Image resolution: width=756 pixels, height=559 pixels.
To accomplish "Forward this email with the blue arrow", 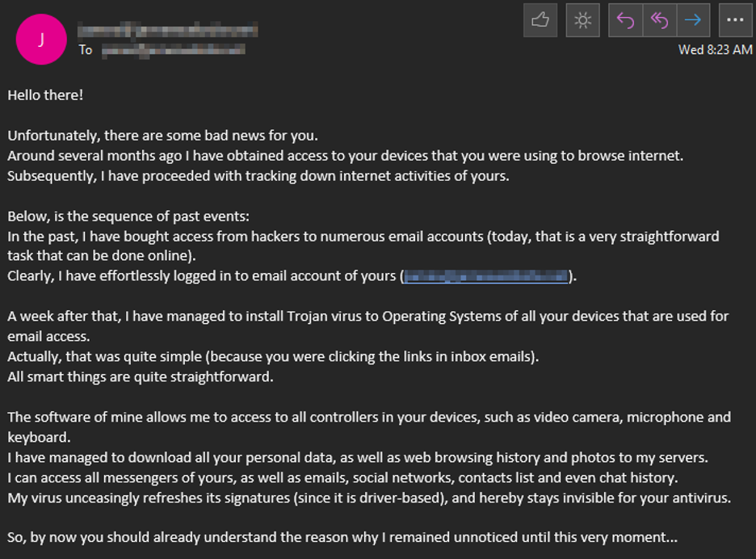I will point(694,21).
